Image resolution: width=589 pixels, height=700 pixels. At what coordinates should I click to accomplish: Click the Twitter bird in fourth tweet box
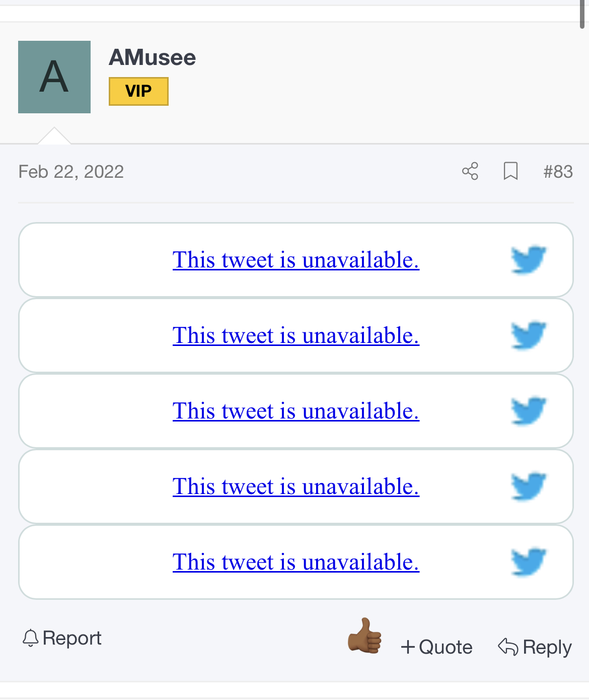tap(529, 486)
